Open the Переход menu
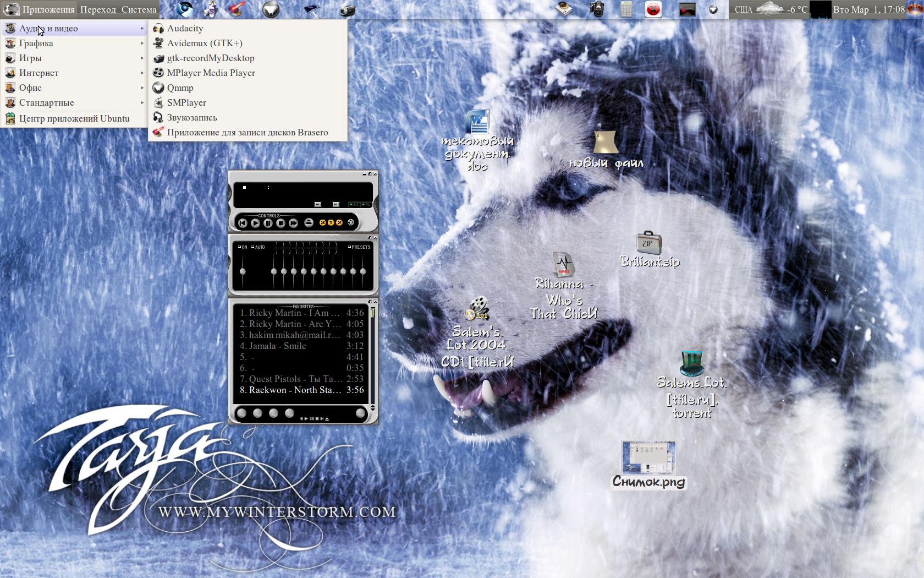Viewport: 924px width, 578px height. pyautogui.click(x=98, y=9)
